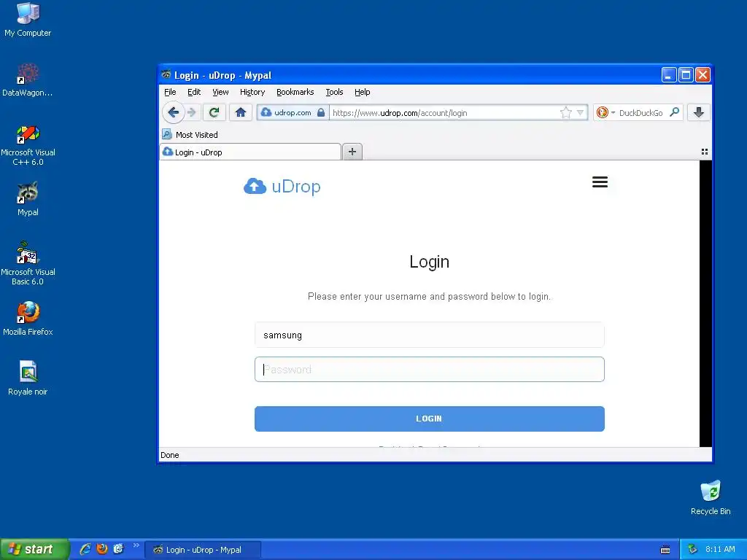Click the Mypal window title bar icon
This screenshot has width=747, height=560.
[166, 75]
